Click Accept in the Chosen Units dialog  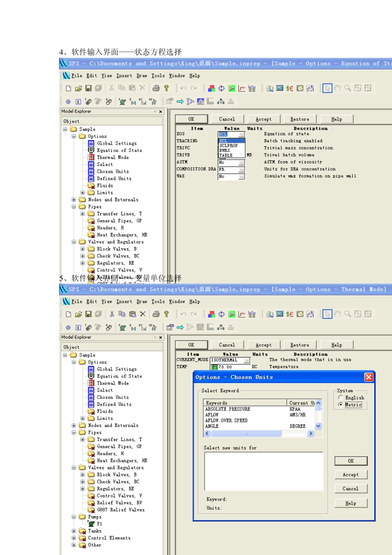point(350,475)
